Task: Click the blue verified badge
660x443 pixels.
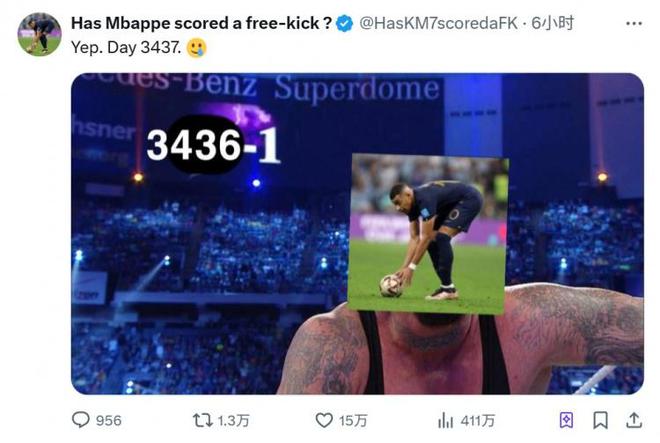Action: click(345, 24)
